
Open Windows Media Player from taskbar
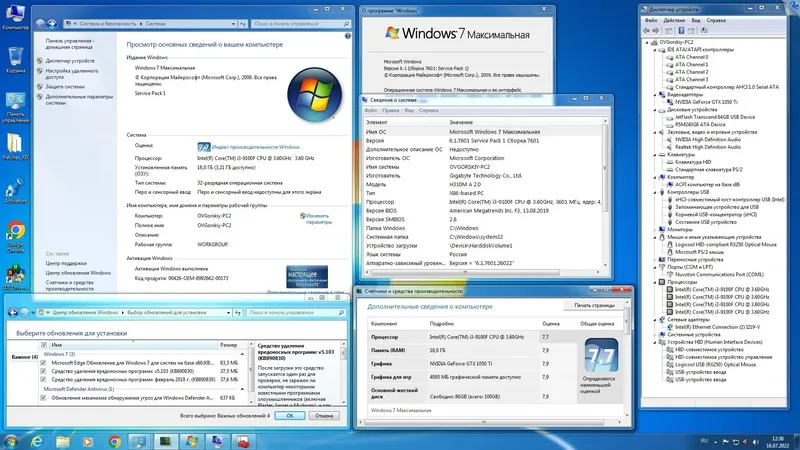point(88,441)
